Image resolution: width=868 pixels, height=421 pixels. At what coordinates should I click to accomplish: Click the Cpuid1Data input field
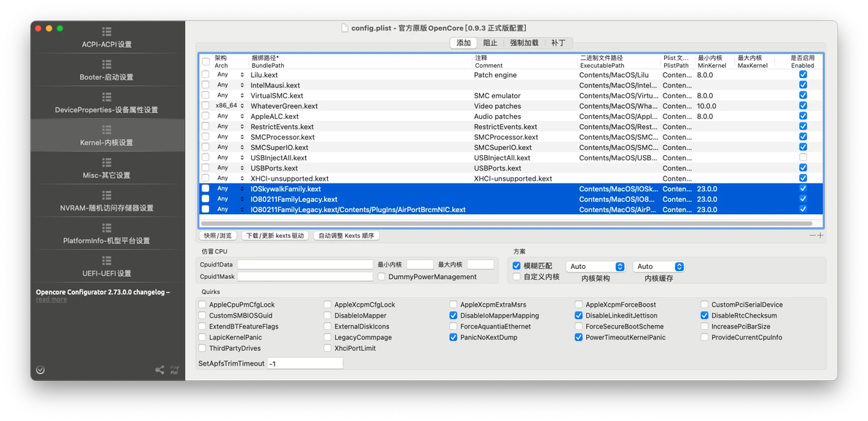pos(305,265)
